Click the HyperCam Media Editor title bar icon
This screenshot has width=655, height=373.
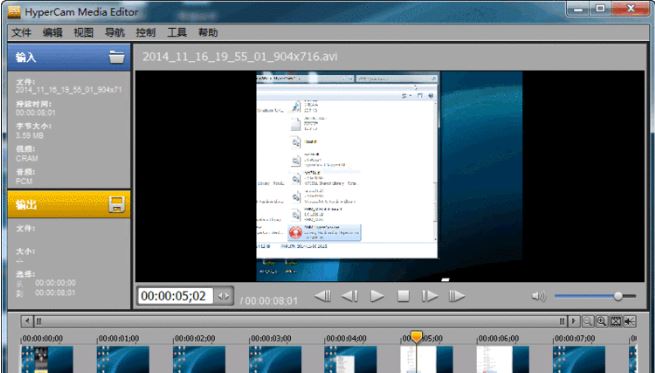(x=14, y=12)
